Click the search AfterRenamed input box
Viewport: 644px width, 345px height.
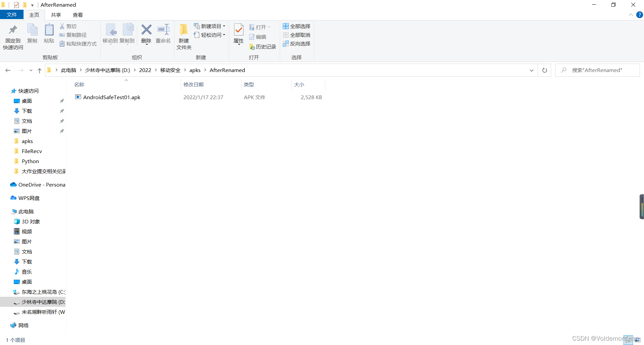[x=597, y=70]
